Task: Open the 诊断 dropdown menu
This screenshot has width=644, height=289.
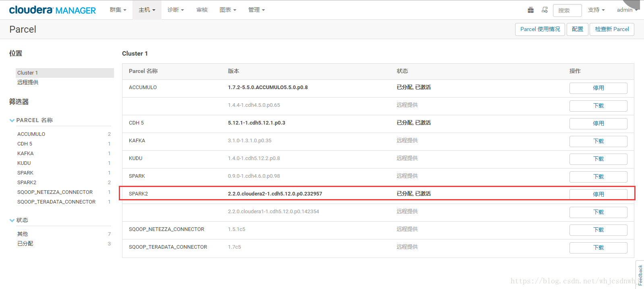Action: pos(176,10)
